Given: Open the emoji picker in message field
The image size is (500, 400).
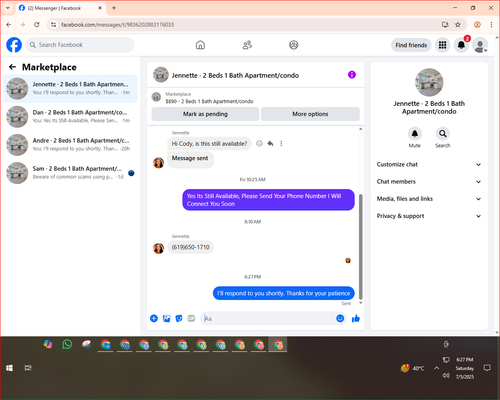Looking at the screenshot, I should point(340,318).
